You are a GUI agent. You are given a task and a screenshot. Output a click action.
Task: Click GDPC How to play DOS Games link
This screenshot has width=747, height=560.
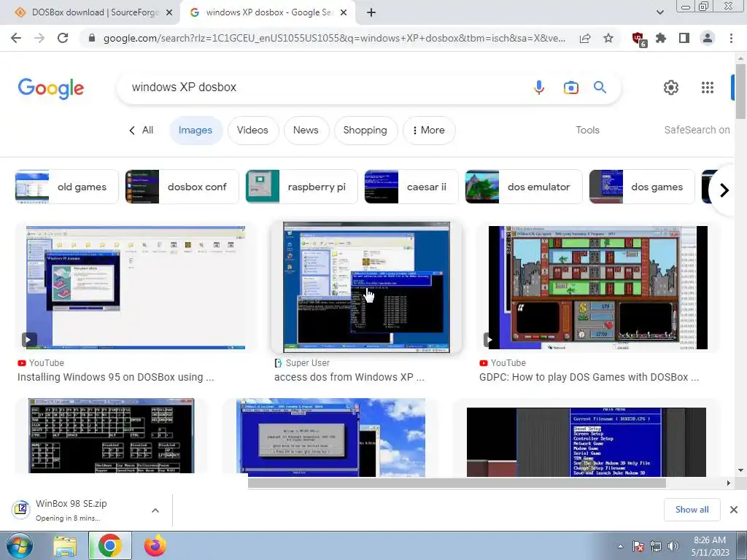pyautogui.click(x=589, y=377)
